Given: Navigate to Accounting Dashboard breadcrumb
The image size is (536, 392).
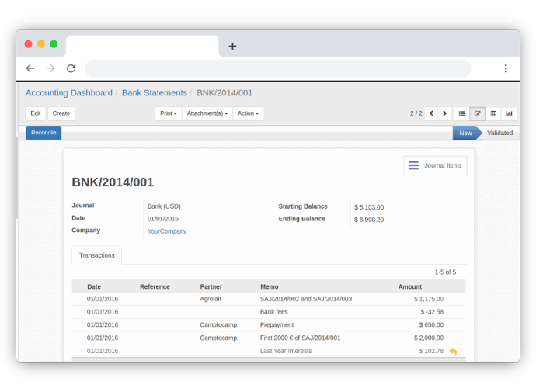Looking at the screenshot, I should [x=69, y=93].
